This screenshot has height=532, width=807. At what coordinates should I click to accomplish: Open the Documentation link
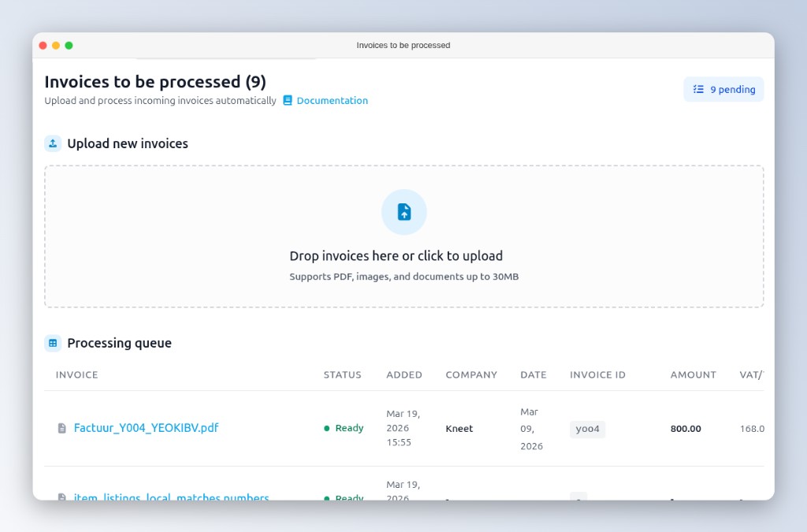pyautogui.click(x=332, y=101)
